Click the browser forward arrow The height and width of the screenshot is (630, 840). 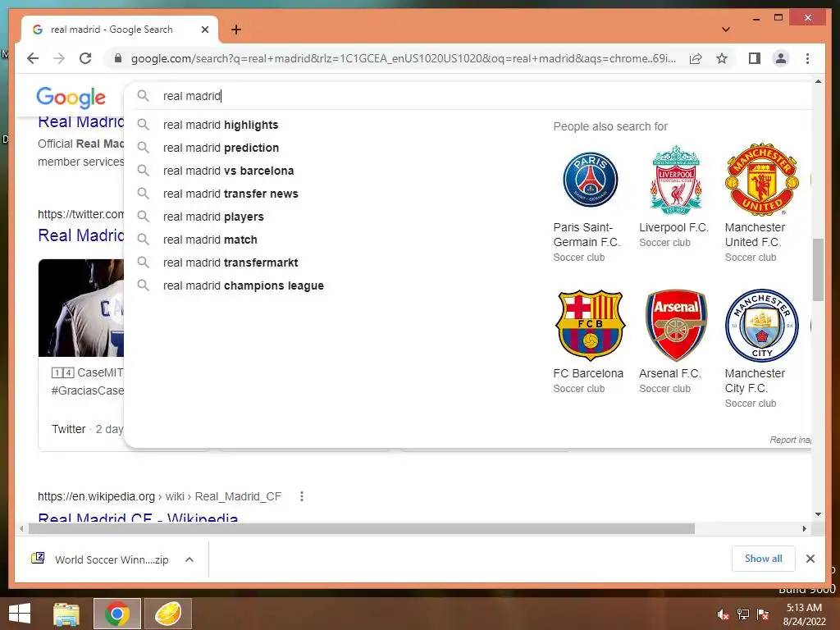point(59,58)
